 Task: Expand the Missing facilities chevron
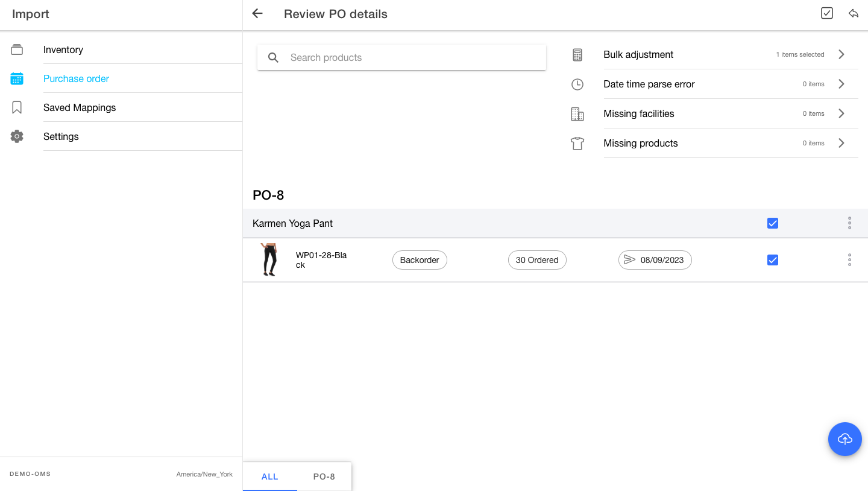[841, 113]
